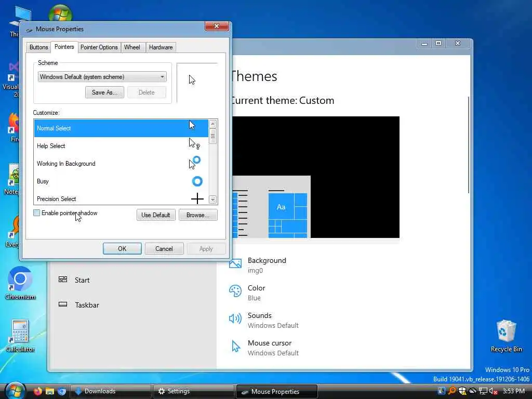
Task: Maximize the Settings window
Action: 438,44
